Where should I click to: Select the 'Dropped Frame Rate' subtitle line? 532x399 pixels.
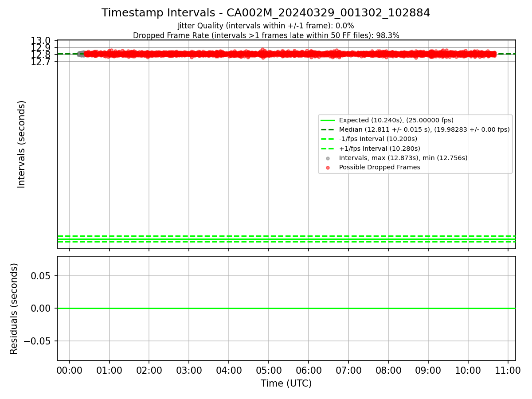pos(266,35)
